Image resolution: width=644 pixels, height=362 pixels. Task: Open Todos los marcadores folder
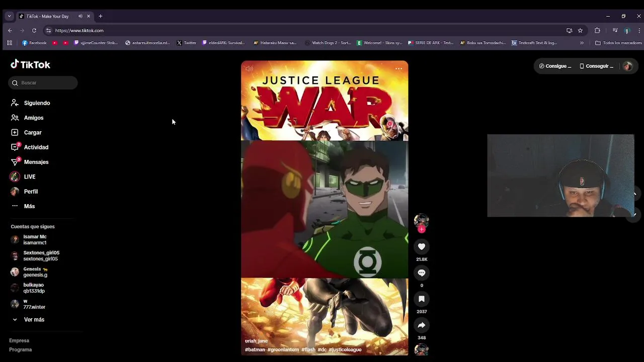[618, 43]
